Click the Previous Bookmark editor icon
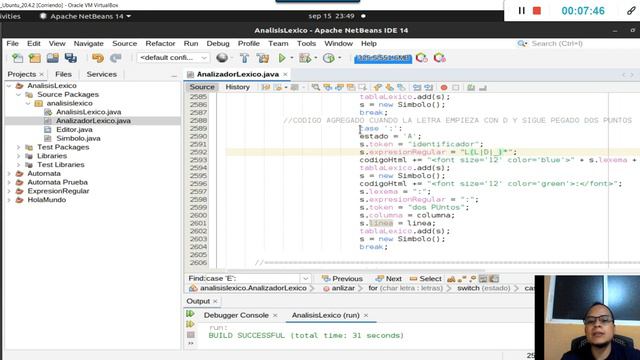 [378, 87]
